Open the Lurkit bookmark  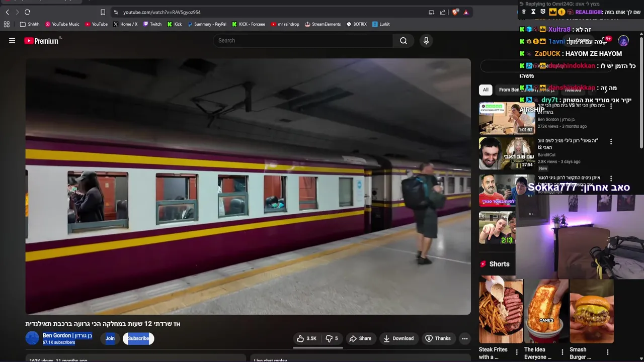tap(381, 24)
